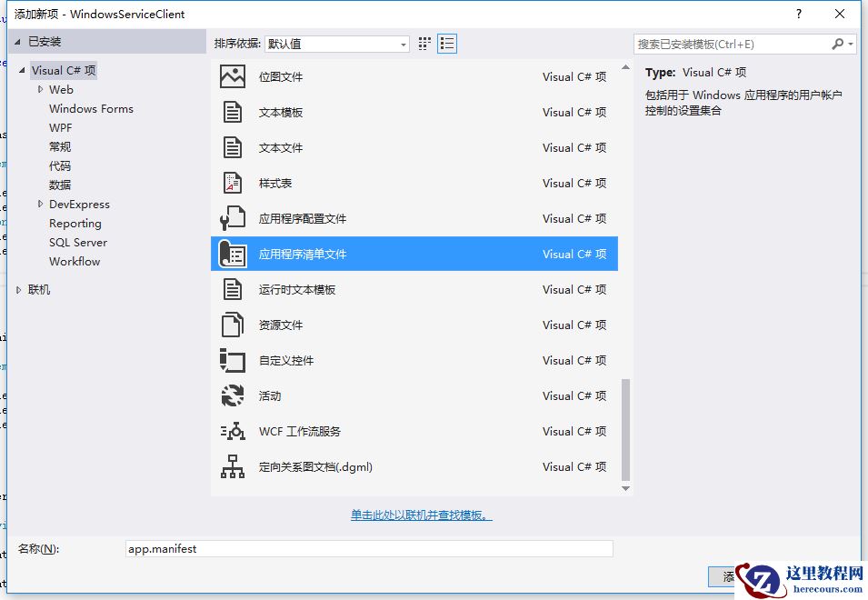This screenshot has width=868, height=600.
Task: Select the 常规 category
Action: click(60, 146)
